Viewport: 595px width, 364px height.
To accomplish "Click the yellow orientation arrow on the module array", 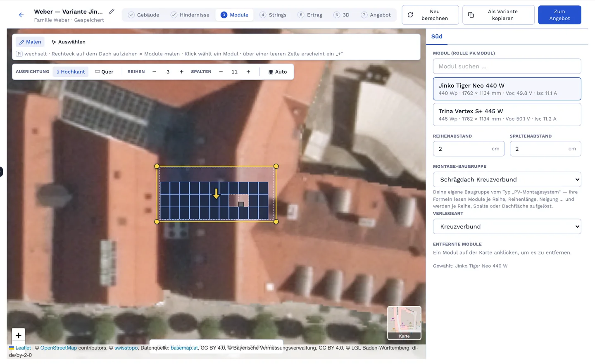I will tap(216, 194).
